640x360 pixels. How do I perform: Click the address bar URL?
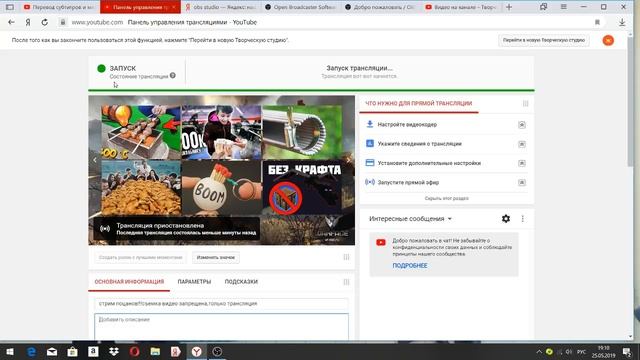point(97,22)
